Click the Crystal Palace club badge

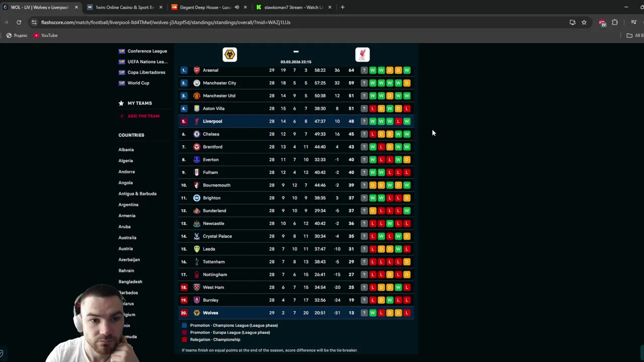click(197, 236)
